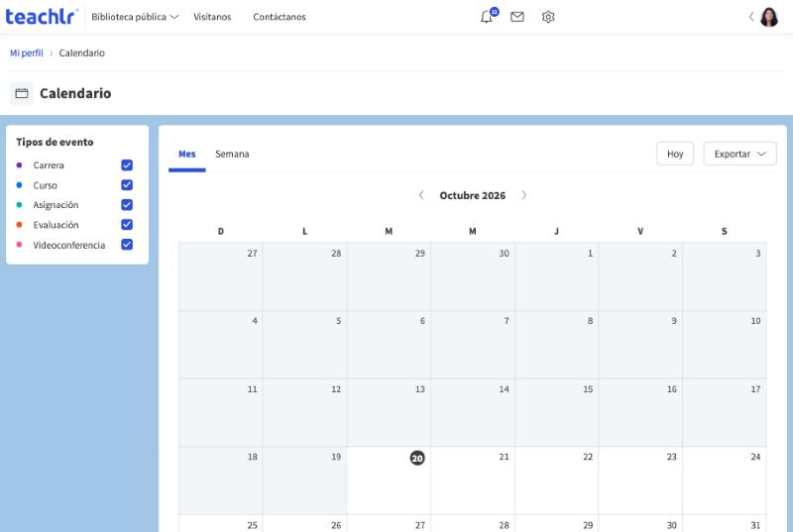Click the pink Videoconferencia color dot
The width and height of the screenshot is (793, 532).
[x=19, y=245]
